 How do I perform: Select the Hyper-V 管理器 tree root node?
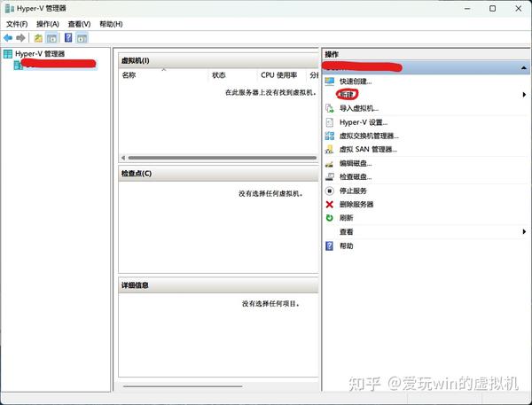pos(40,53)
